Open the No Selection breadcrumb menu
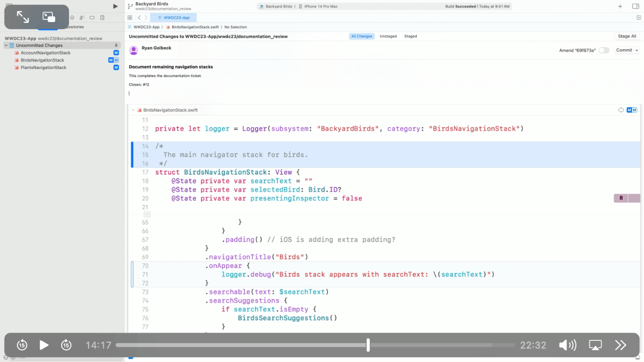 [x=236, y=27]
